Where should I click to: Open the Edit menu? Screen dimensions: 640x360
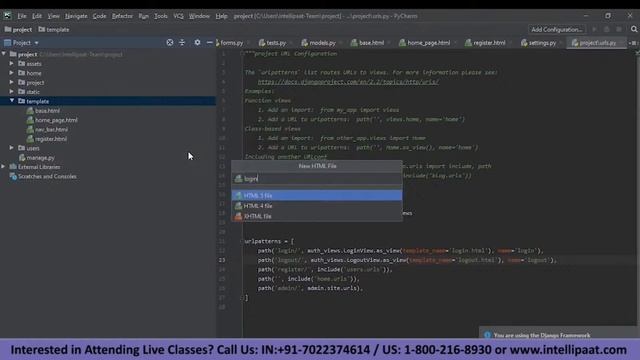coord(37,16)
